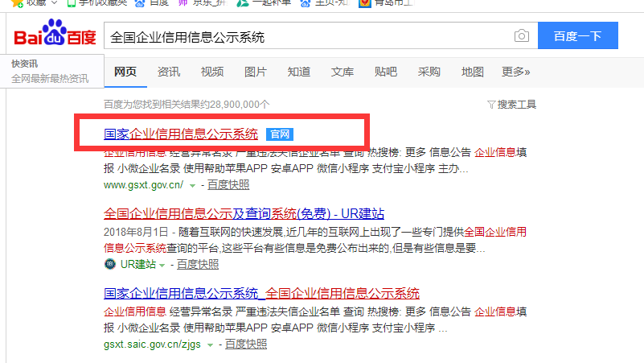The image size is (644, 363).
Task: Click the 快资讯 panel title
Action: [24, 64]
